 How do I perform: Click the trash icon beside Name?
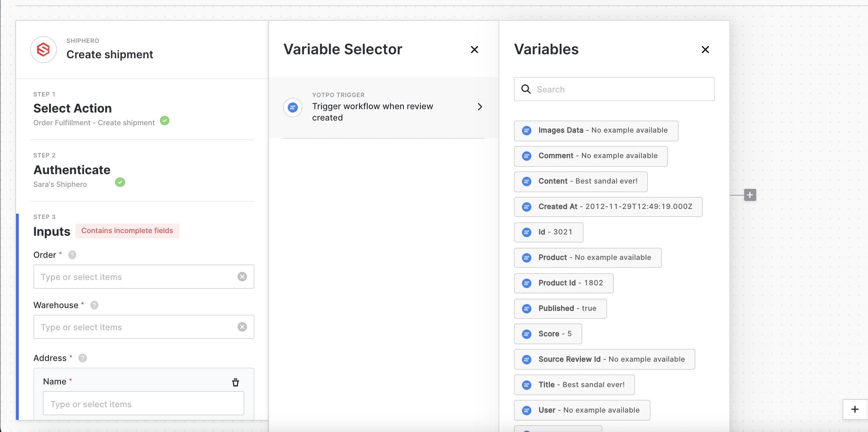236,382
